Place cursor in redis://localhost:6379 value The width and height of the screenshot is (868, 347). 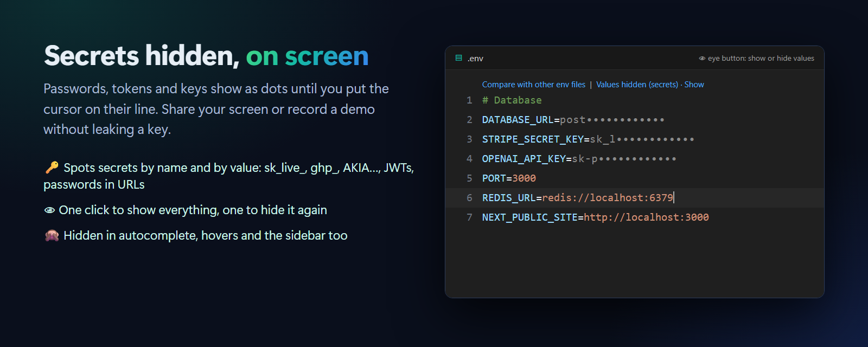tap(608, 198)
